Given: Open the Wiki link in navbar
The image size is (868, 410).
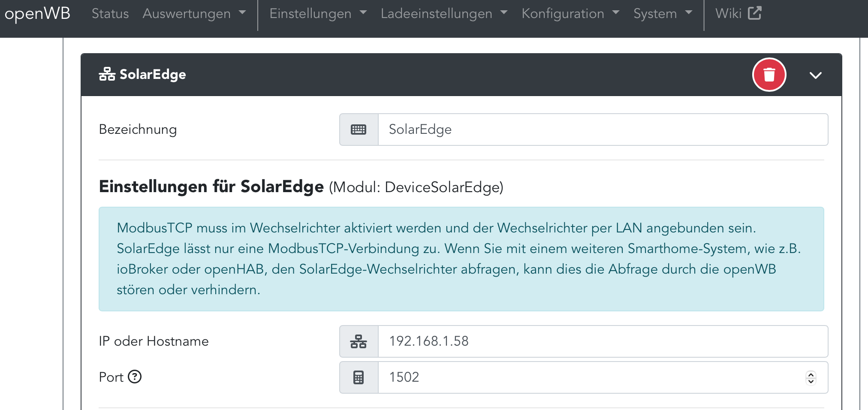Looking at the screenshot, I should click(738, 13).
